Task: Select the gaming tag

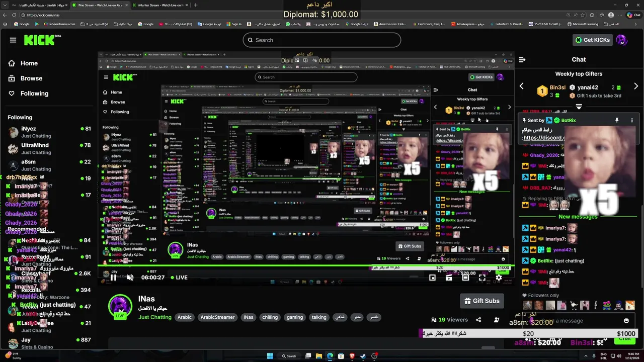Action: 295,317
